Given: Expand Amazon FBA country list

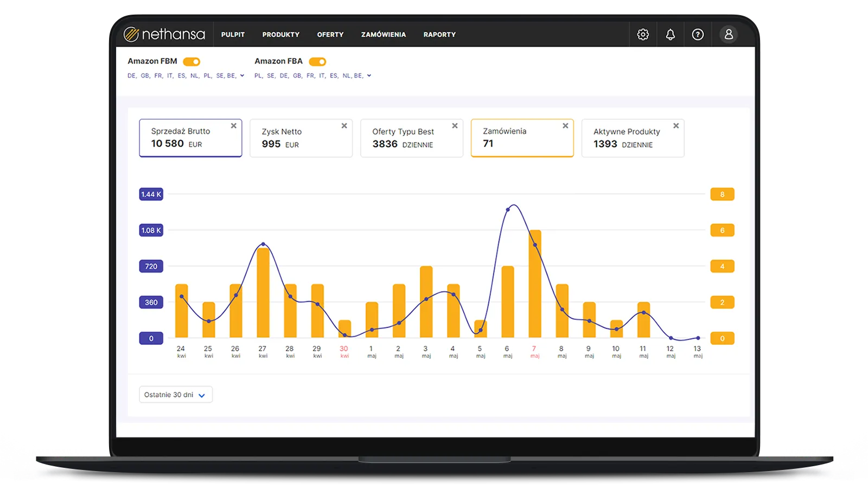Looking at the screenshot, I should click(369, 76).
